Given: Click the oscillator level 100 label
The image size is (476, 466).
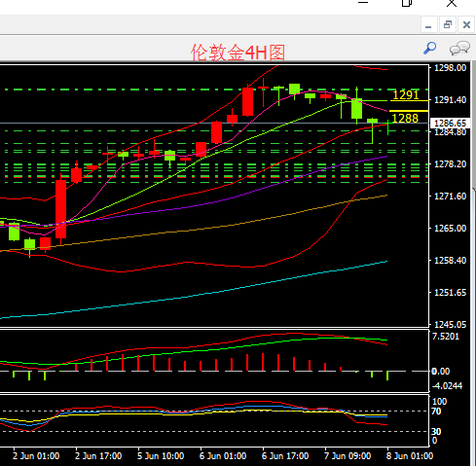Looking at the screenshot, I should pos(439,402).
